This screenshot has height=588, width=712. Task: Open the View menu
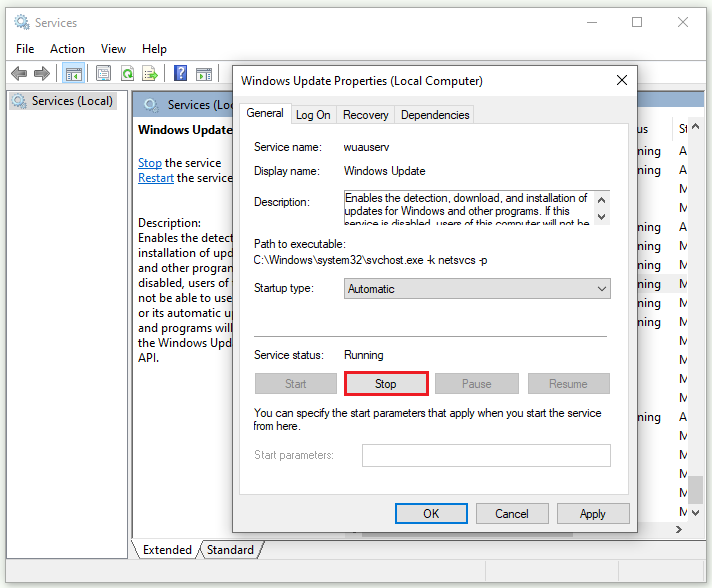pos(113,49)
